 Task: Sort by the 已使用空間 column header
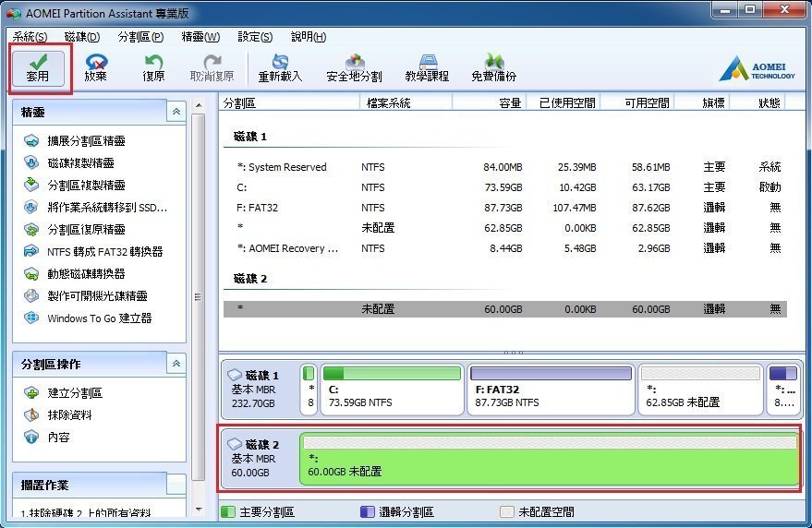(x=564, y=103)
